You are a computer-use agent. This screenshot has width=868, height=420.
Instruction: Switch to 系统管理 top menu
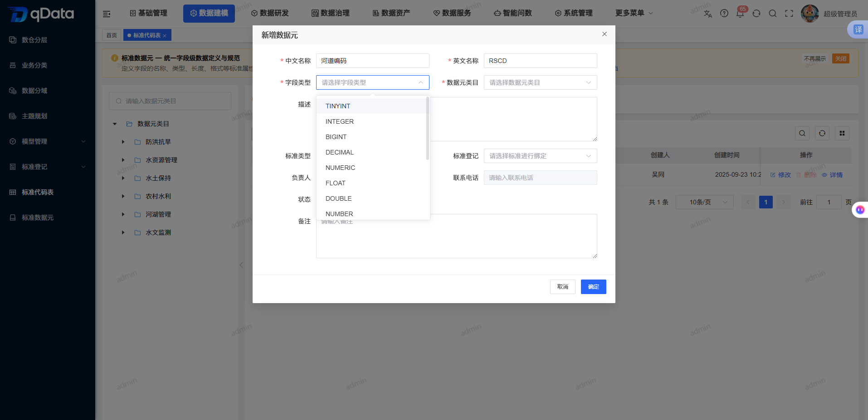tap(574, 13)
